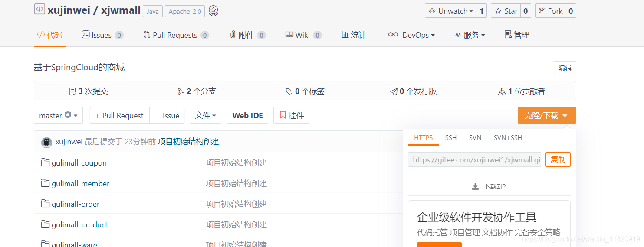Viewport: 644px width, 247px height.
Task: Open the gulimall-product folder
Action: click(x=79, y=225)
